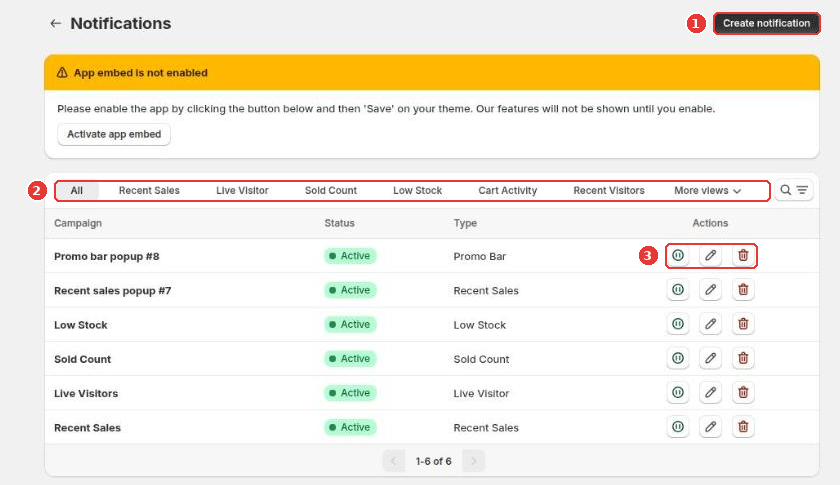This screenshot has height=485, width=840.
Task: Click the 'App embed is not enabled' banner title
Action: [140, 73]
